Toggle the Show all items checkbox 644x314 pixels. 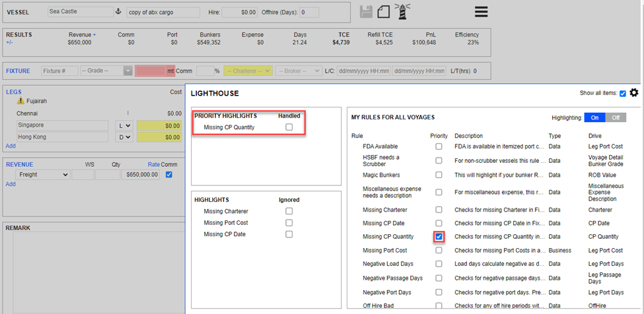click(623, 94)
